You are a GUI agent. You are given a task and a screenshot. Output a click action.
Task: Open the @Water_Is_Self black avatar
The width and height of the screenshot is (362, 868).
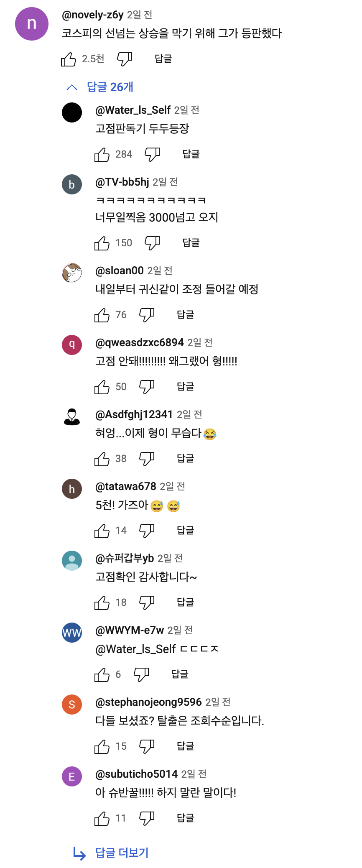coord(72,112)
